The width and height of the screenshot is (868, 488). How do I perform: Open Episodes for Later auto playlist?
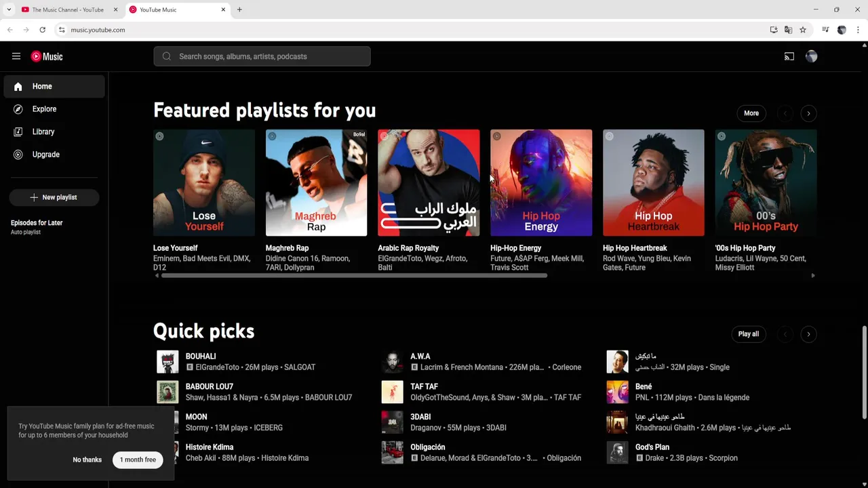click(54, 227)
